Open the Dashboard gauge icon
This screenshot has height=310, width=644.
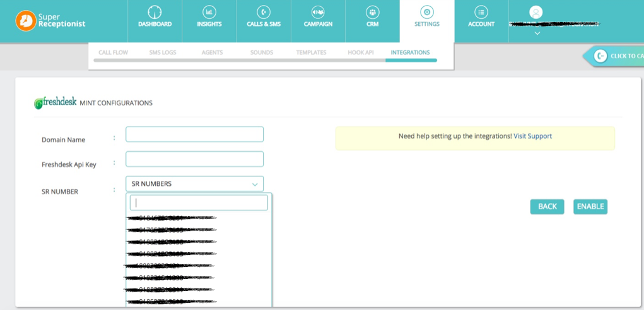coord(155,13)
